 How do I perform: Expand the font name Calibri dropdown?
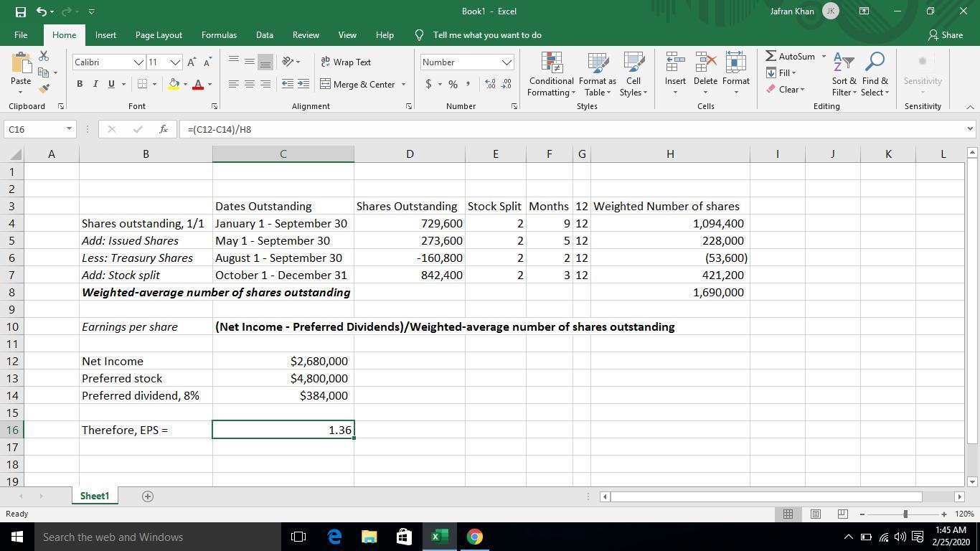pyautogui.click(x=138, y=62)
